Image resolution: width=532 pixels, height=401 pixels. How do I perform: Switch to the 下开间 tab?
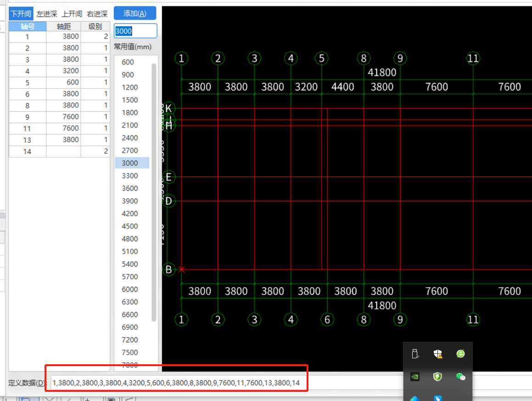21,14
